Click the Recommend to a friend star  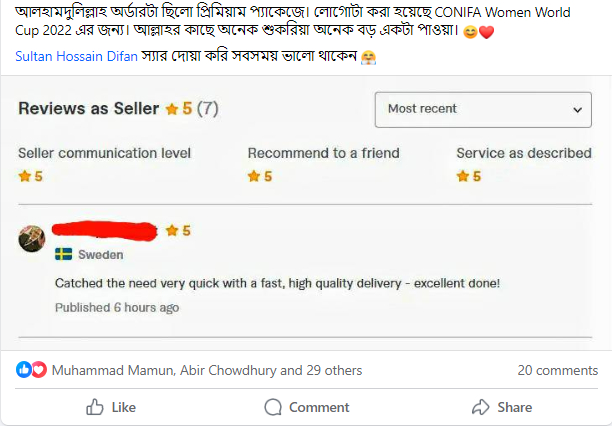[254, 176]
